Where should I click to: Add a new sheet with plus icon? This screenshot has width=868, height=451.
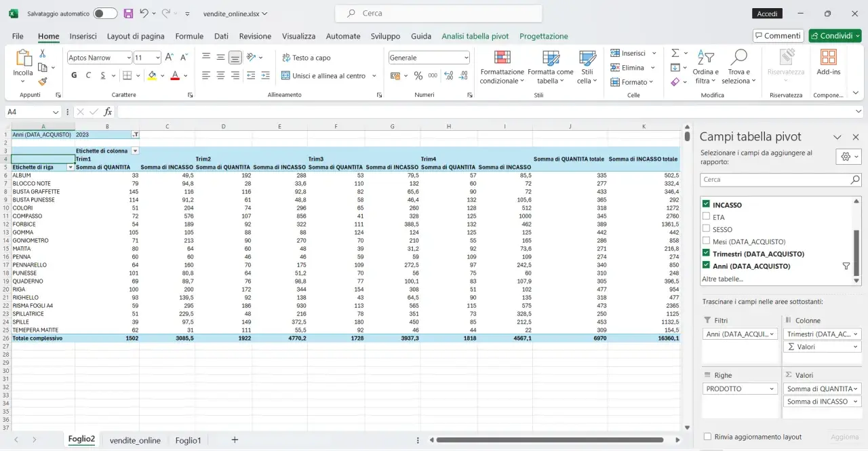(235, 440)
